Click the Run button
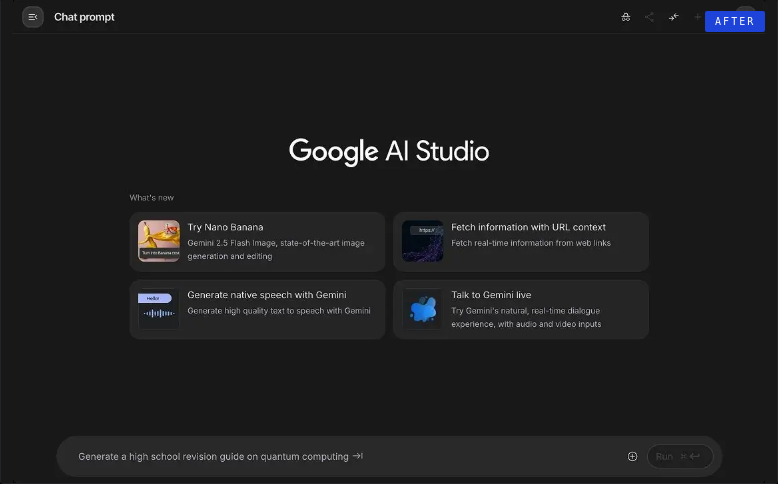The width and height of the screenshot is (778, 484). 680,456
